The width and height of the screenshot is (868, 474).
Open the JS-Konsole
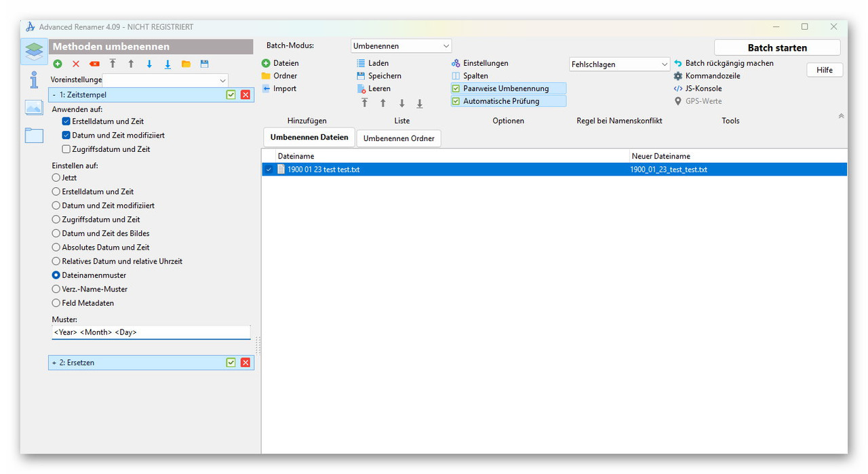[x=698, y=88]
